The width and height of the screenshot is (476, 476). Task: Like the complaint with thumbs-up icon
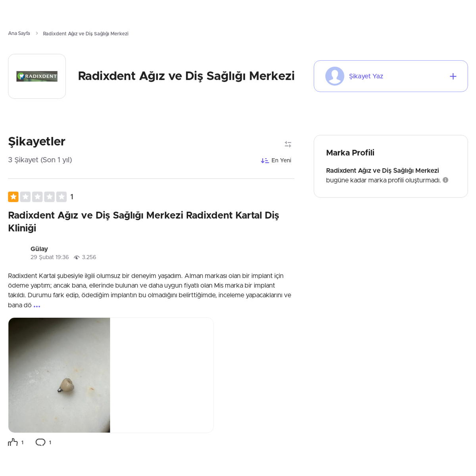tap(13, 442)
